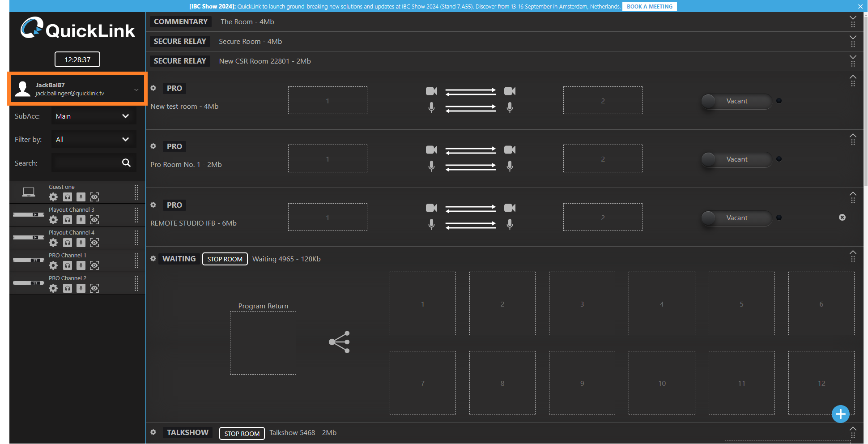Image resolution: width=868 pixels, height=444 pixels.
Task: Open settings gear for Pro Room No. 1
Action: (x=153, y=146)
